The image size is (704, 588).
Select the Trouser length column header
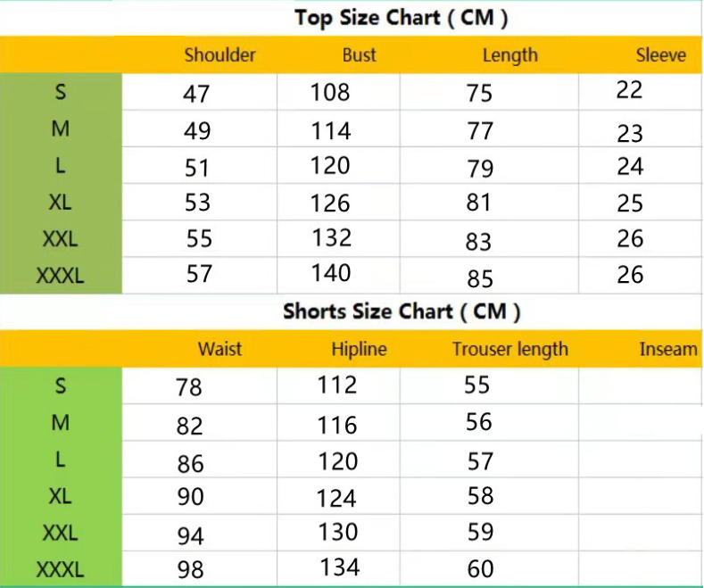tap(509, 349)
